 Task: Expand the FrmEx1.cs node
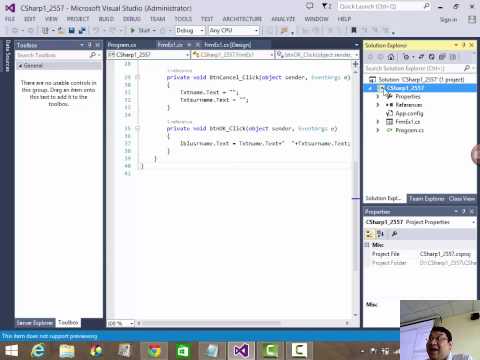coord(378,122)
